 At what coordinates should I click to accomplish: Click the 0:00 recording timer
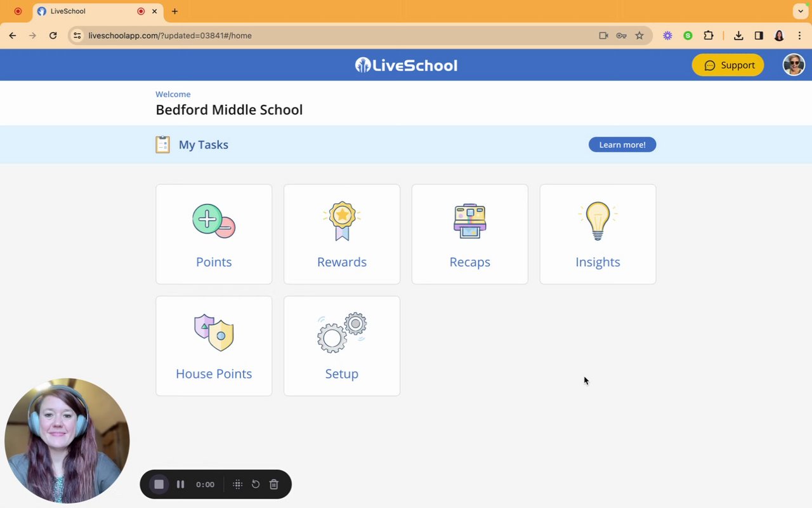205,485
